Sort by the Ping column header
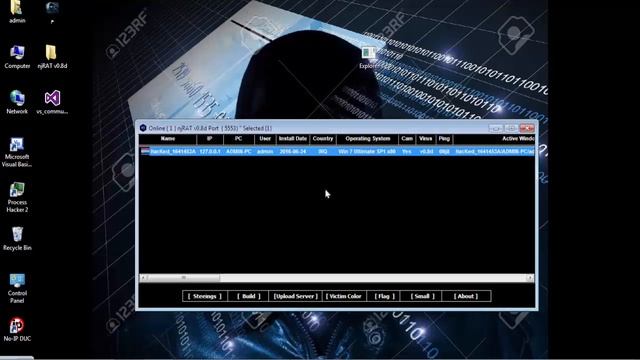Image resolution: width=640 pixels, height=360 pixels. coord(444,139)
